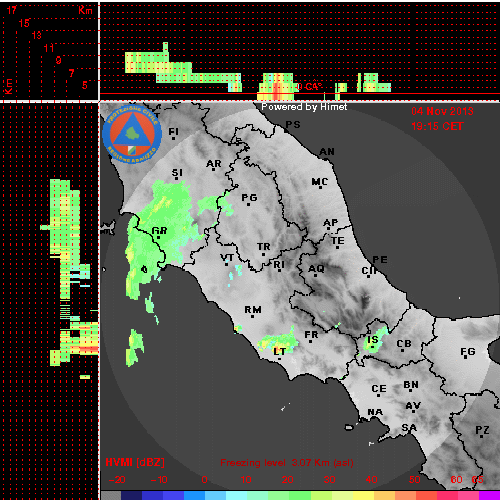
Task: Click the 'FR' city label on the map
Action: (x=311, y=335)
